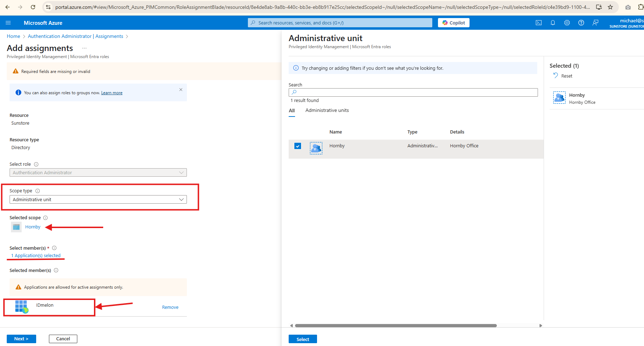Screen dimensions: 644x346
Task: Show info tooltip for Select member(s)
Action: [x=54, y=248]
